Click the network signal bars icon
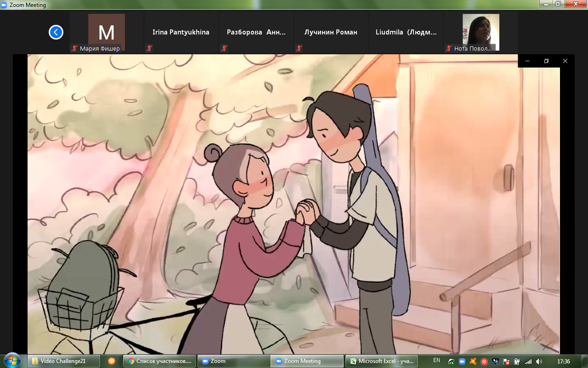 (x=528, y=361)
